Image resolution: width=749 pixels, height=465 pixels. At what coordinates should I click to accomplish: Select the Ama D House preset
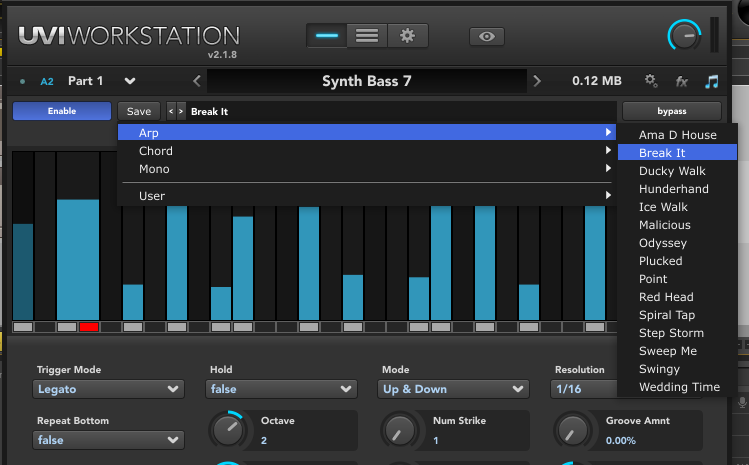677,135
